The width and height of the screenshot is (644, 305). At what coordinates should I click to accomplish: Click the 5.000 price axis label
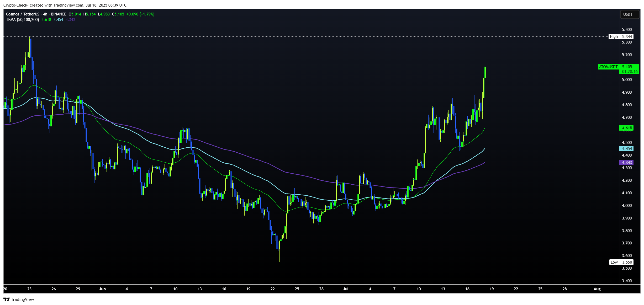(627, 79)
